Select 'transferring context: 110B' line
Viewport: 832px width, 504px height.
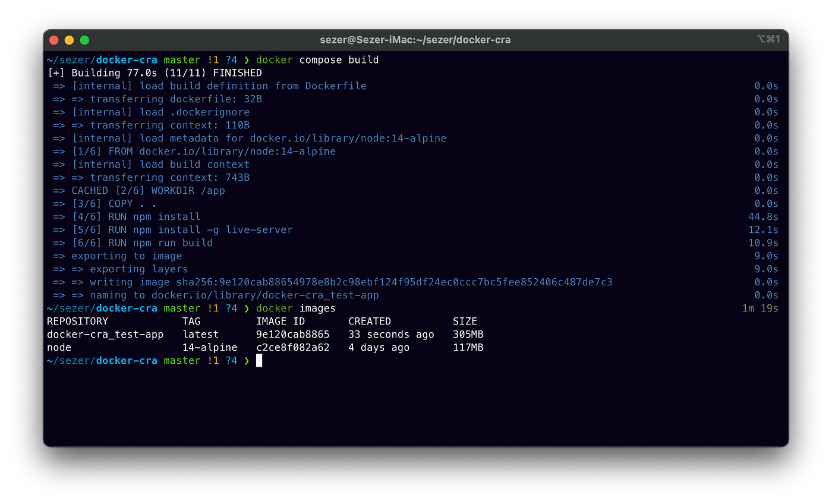pos(152,125)
